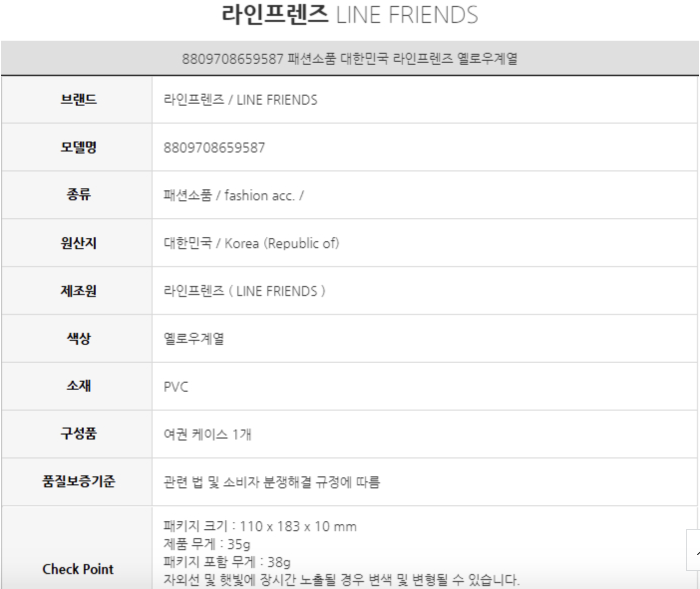
Task: Click the 패키지 크기 110 x 183 x 10 mm line
Action: [260, 526]
